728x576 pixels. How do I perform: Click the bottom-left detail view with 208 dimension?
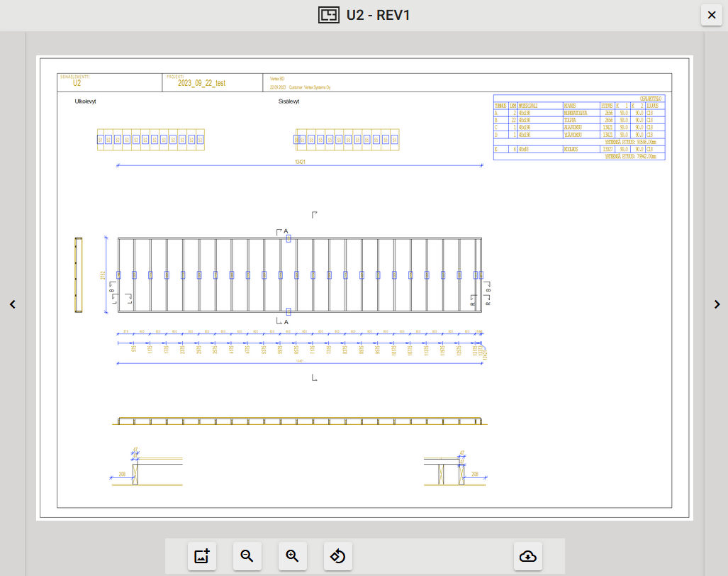pos(147,468)
